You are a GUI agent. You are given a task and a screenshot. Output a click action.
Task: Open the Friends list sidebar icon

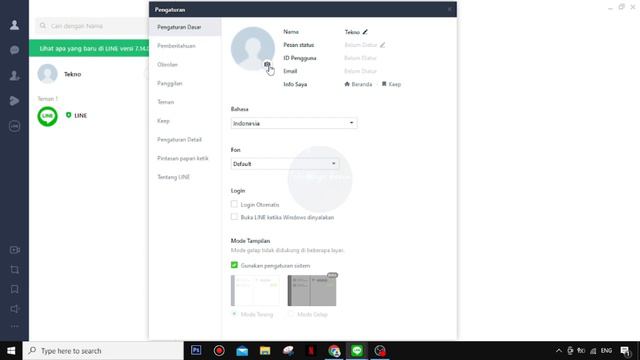click(14, 25)
